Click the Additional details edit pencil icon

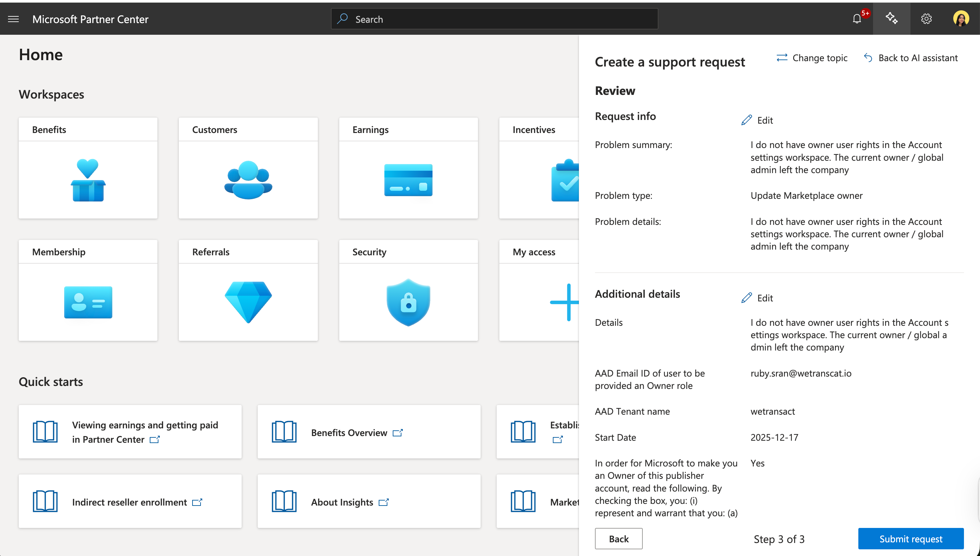[x=747, y=297]
